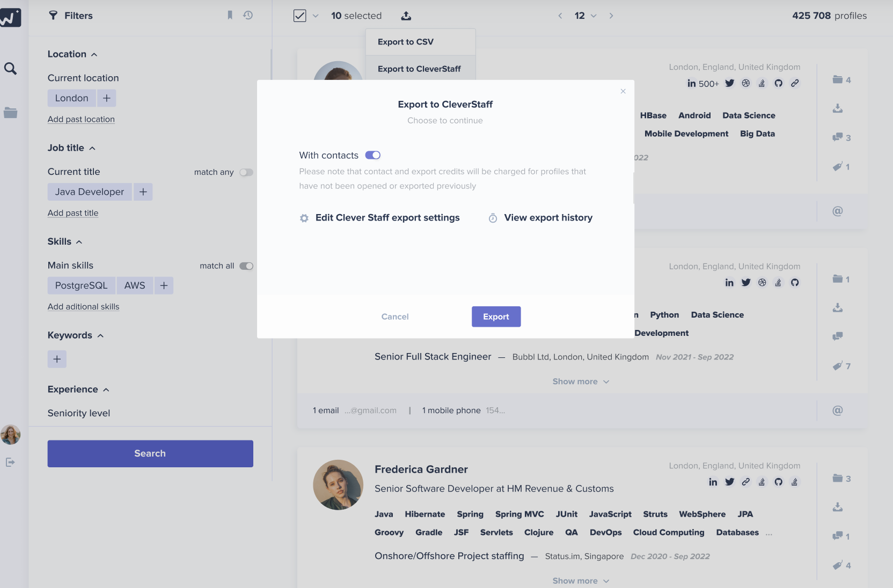Image resolution: width=893 pixels, height=588 pixels.
Task: Toggle the With contacts switch
Action: [372, 155]
